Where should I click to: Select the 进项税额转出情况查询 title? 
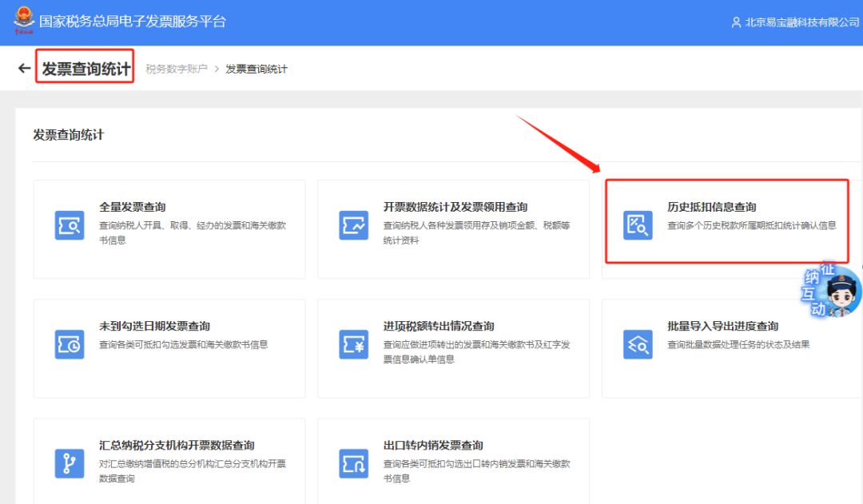click(439, 326)
